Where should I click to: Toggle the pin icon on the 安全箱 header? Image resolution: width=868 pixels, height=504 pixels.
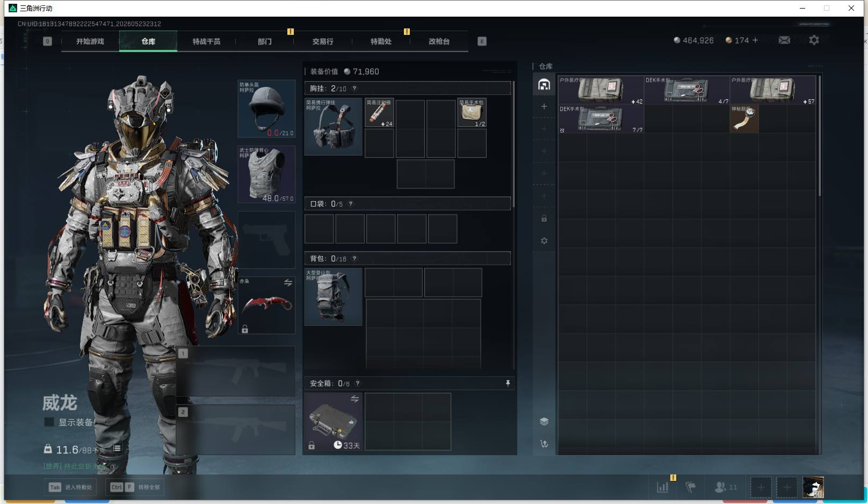point(508,383)
